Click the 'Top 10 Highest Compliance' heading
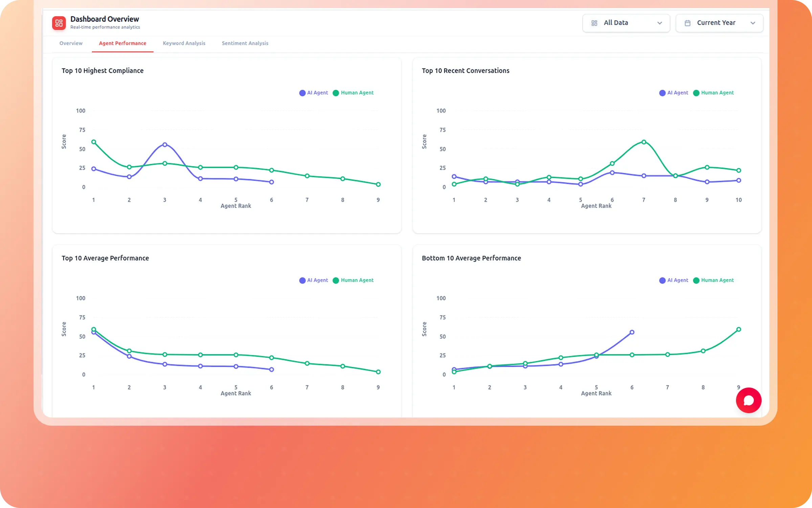This screenshot has height=508, width=812. click(103, 71)
